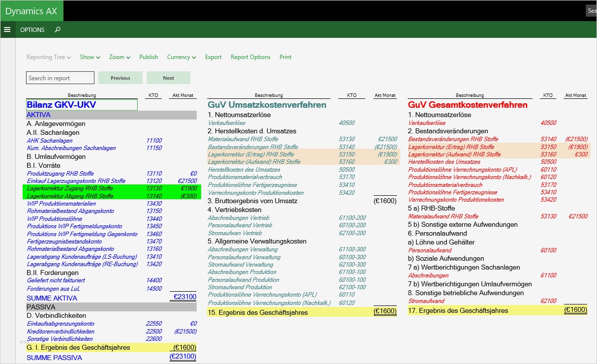Open the Currency dropdown

(x=181, y=57)
